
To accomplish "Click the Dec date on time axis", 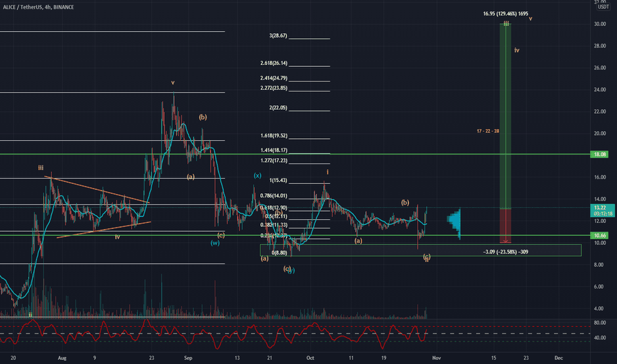I will (x=559, y=358).
